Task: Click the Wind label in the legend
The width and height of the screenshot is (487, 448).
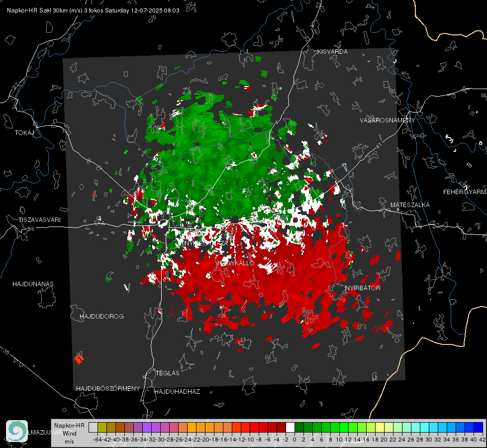Action: point(70,434)
